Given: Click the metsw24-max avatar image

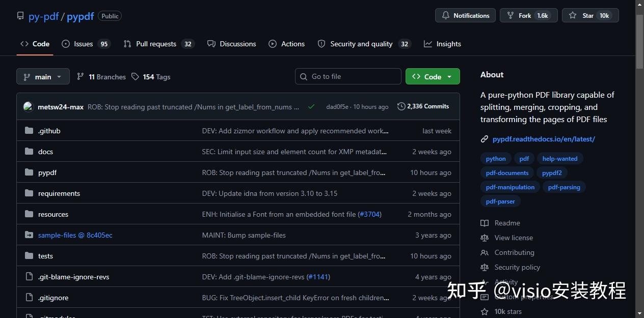Looking at the screenshot, I should pos(28,107).
